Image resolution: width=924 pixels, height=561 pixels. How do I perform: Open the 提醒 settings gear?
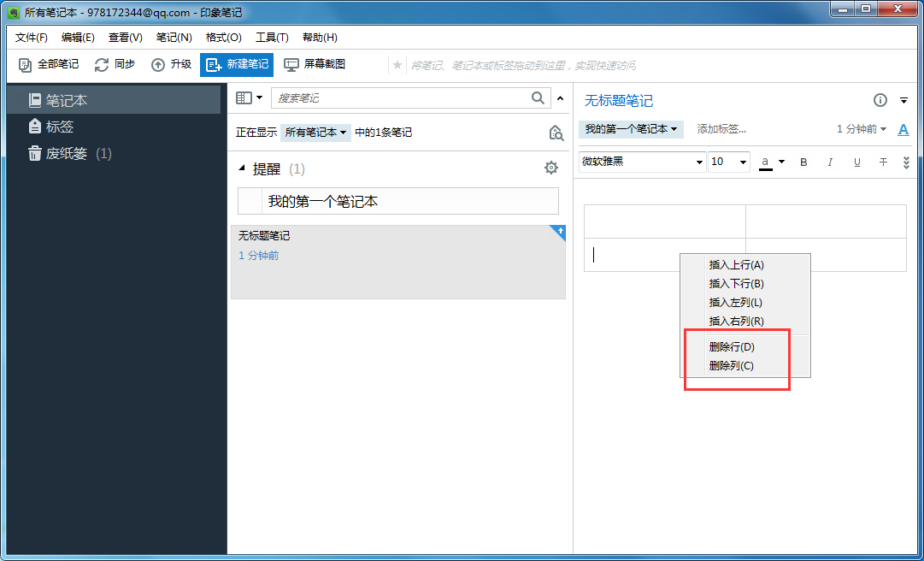click(x=551, y=168)
